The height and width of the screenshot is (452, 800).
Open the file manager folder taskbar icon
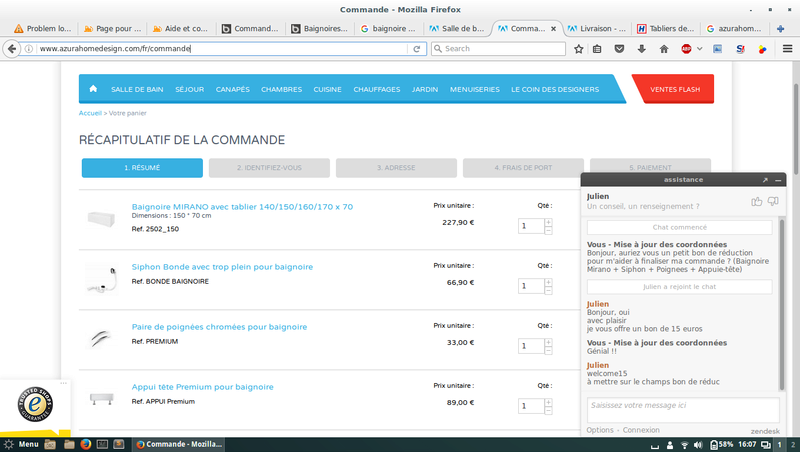tap(69, 444)
